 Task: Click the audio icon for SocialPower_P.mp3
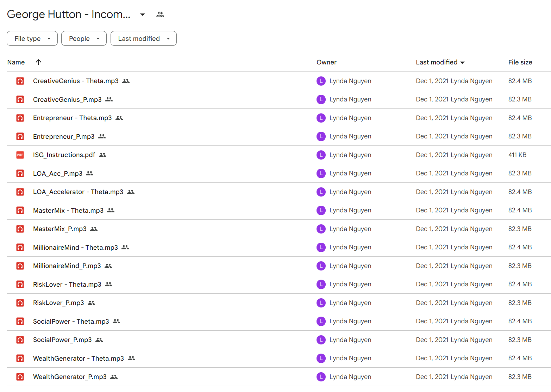[x=20, y=340]
